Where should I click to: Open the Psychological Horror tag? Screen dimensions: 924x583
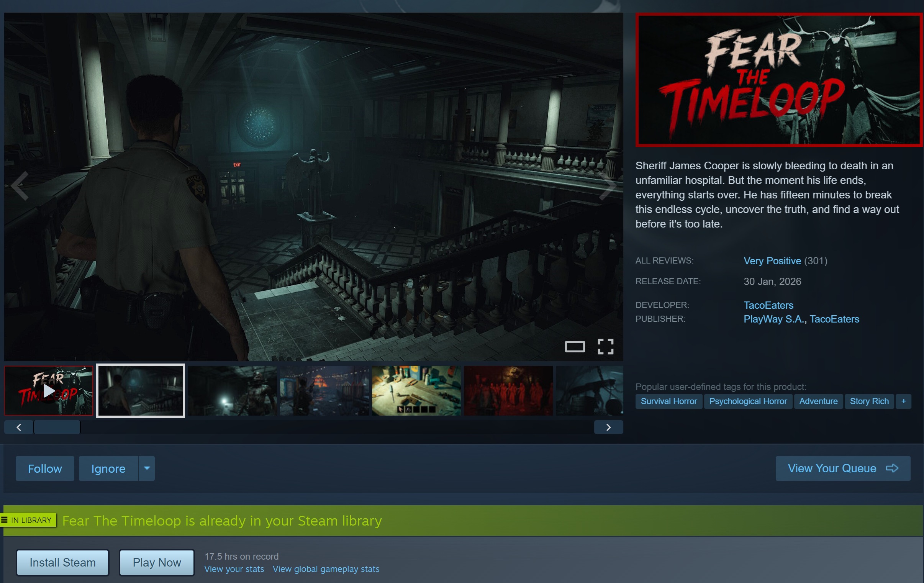pyautogui.click(x=747, y=401)
